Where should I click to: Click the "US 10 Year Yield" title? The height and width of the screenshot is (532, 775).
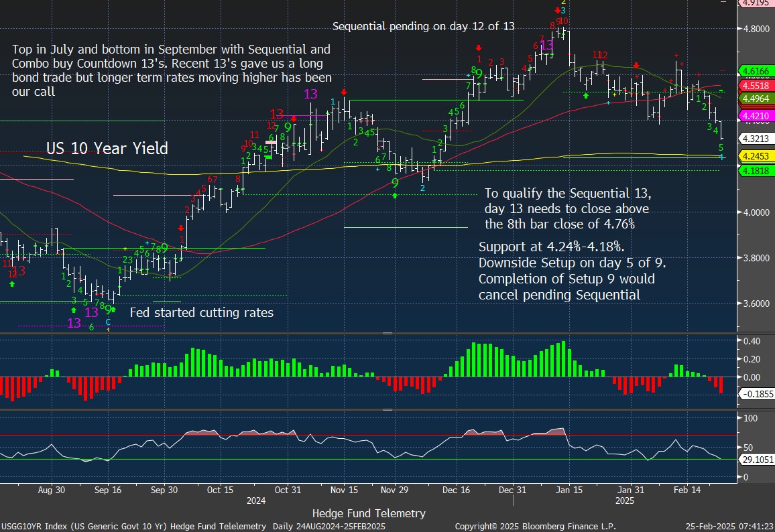click(107, 148)
